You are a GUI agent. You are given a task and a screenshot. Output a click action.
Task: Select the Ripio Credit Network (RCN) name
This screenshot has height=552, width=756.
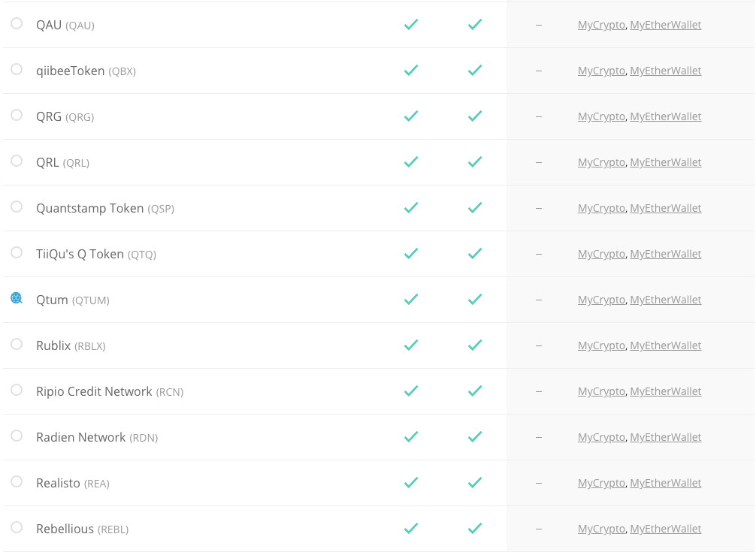coord(110,391)
